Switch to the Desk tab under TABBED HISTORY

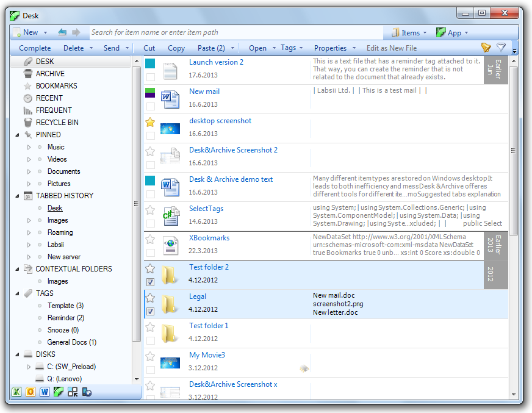click(54, 207)
